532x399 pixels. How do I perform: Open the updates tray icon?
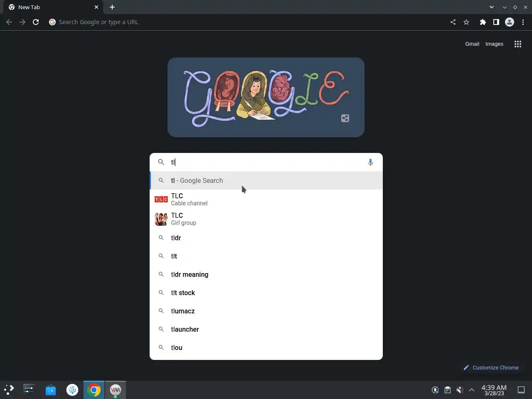click(435, 390)
